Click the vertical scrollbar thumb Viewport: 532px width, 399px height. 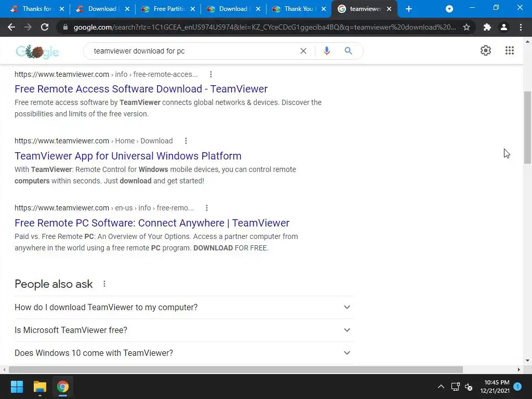[x=528, y=128]
